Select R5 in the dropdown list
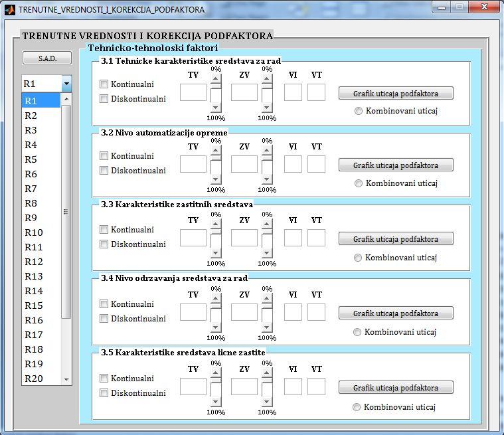 tap(41, 159)
